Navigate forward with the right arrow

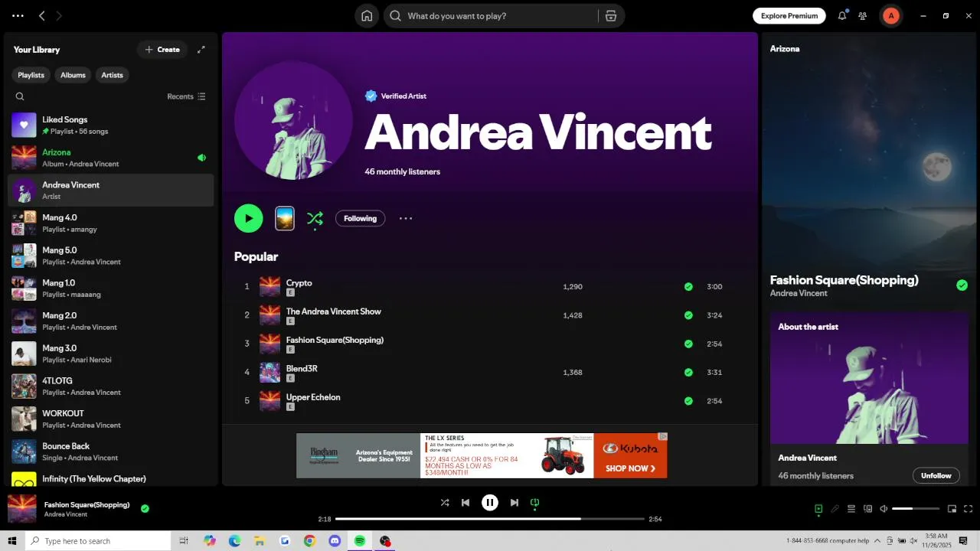59,15
